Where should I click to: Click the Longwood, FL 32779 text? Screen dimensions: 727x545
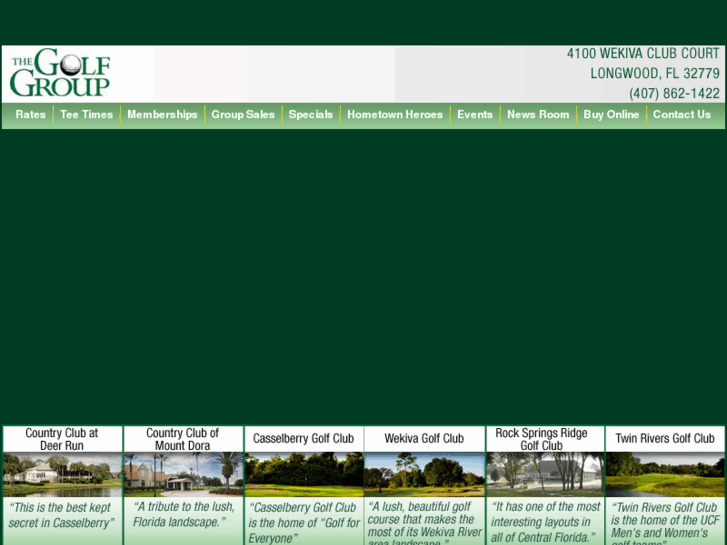655,73
